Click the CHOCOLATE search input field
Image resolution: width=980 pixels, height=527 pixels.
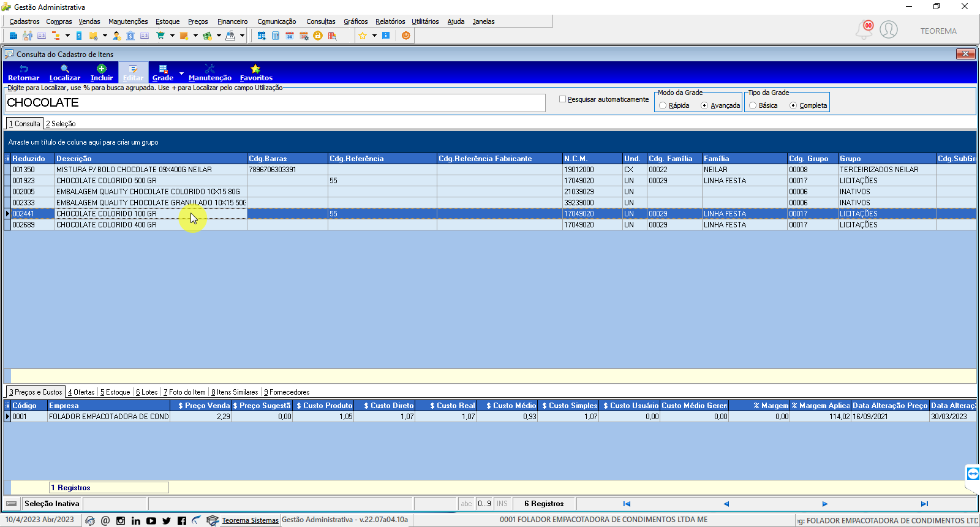click(x=275, y=103)
